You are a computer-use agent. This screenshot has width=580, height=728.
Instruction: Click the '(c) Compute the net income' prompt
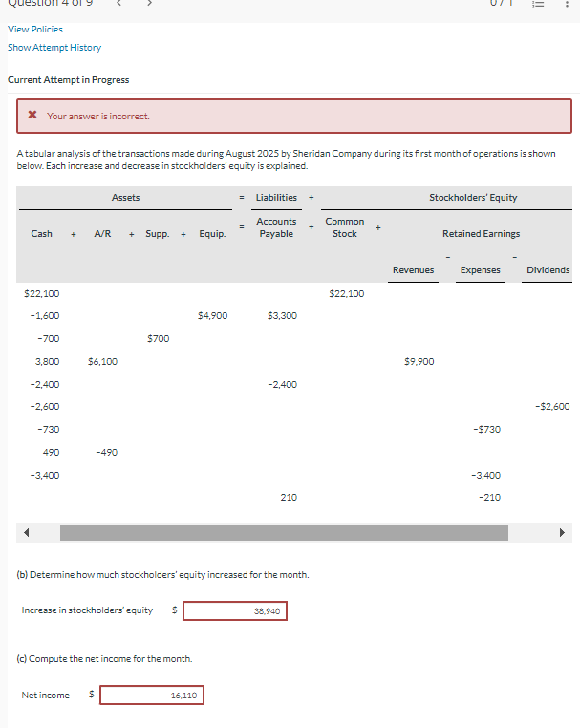[104, 659]
